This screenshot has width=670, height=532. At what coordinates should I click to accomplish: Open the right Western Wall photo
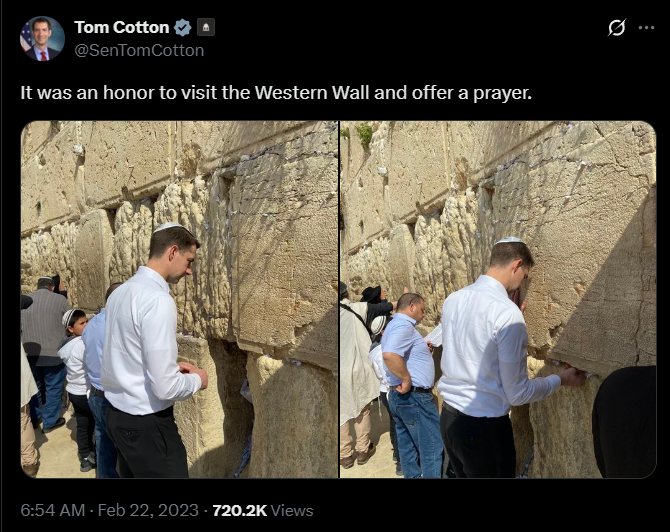pyautogui.click(x=498, y=299)
